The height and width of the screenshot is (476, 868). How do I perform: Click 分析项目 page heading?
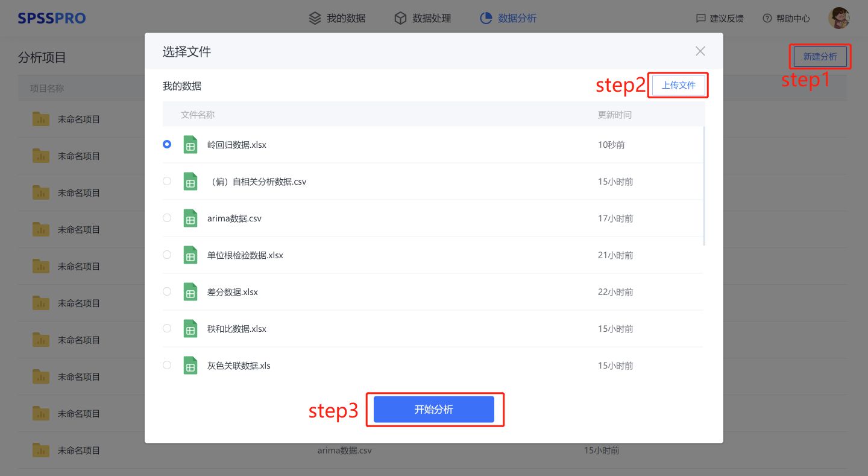[42, 57]
